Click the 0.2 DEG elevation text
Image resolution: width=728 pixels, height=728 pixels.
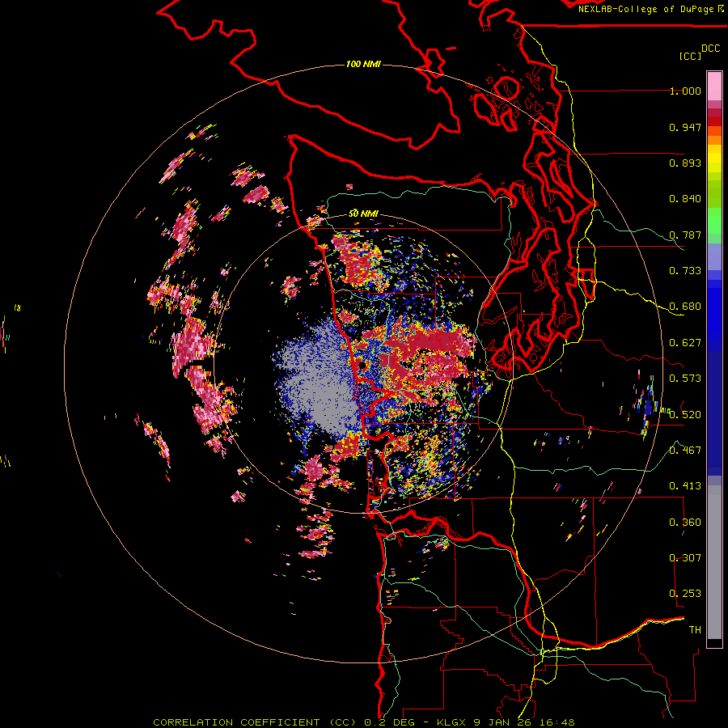point(388,722)
